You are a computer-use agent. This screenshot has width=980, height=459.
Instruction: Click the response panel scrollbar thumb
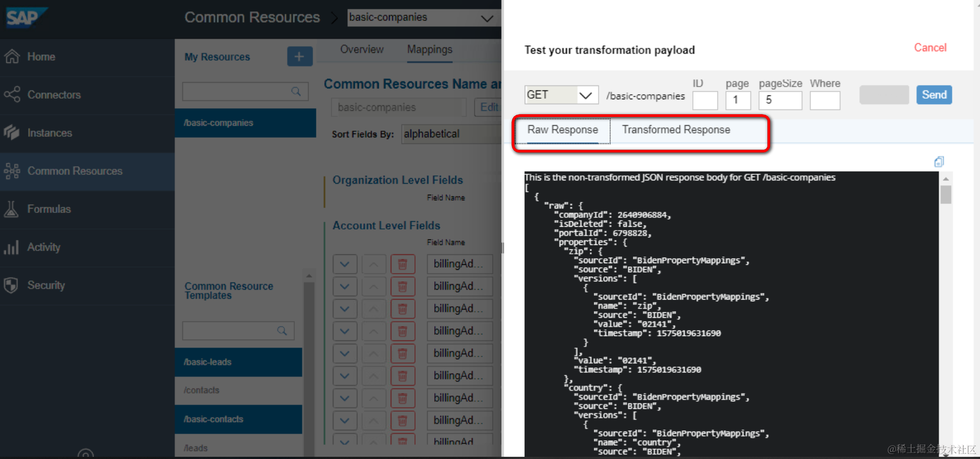(946, 195)
